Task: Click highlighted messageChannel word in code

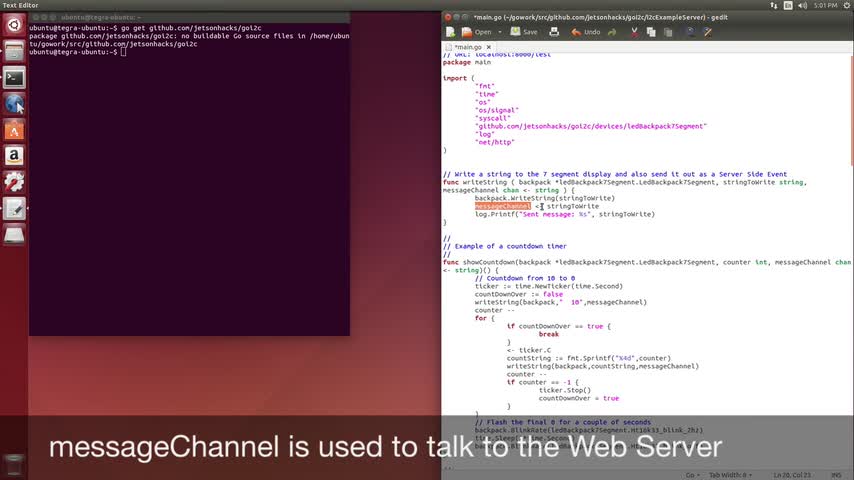Action: pos(502,206)
